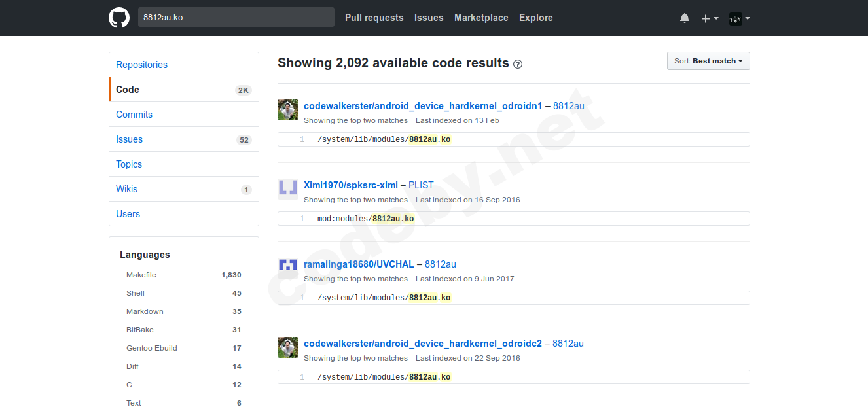Screen dimensions: 868x407
Task: Open the notifications bell
Action: click(x=685, y=18)
